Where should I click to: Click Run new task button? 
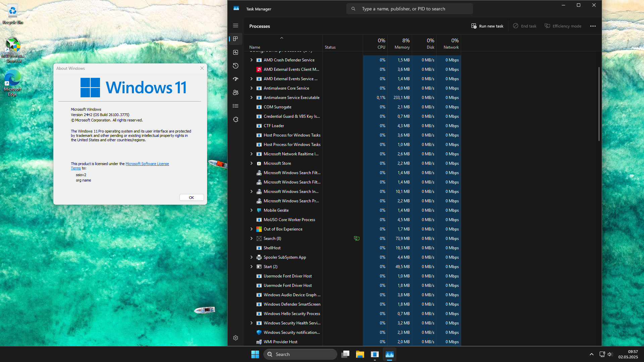pyautogui.click(x=487, y=26)
